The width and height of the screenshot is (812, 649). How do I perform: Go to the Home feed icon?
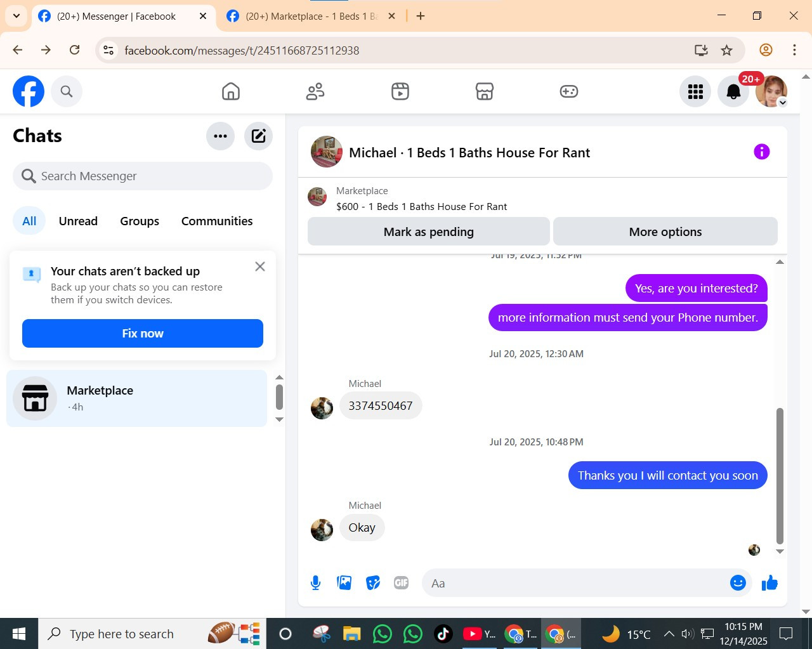click(231, 91)
